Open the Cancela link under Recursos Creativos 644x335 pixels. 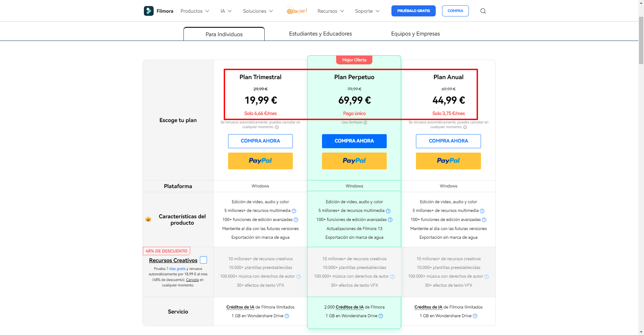192,280
